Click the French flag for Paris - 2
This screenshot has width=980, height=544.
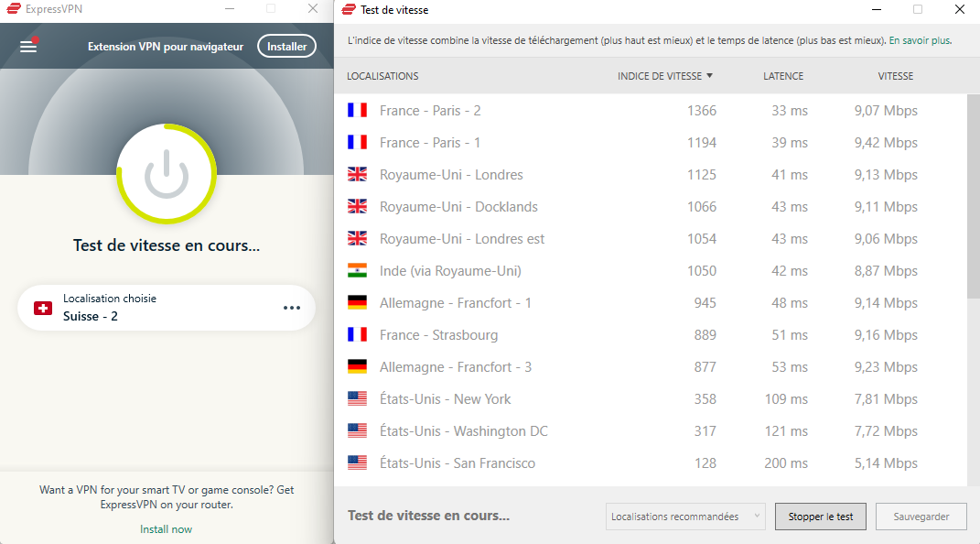358,110
